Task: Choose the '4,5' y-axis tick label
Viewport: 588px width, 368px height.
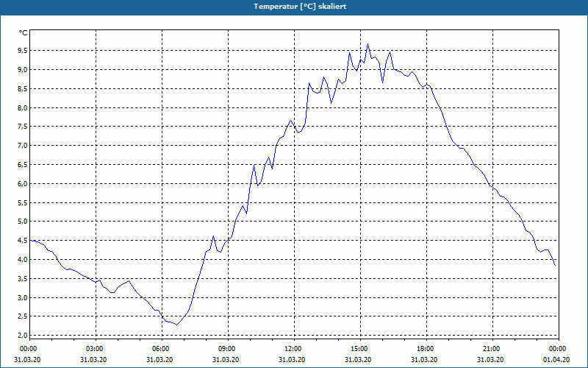Action: pos(24,241)
